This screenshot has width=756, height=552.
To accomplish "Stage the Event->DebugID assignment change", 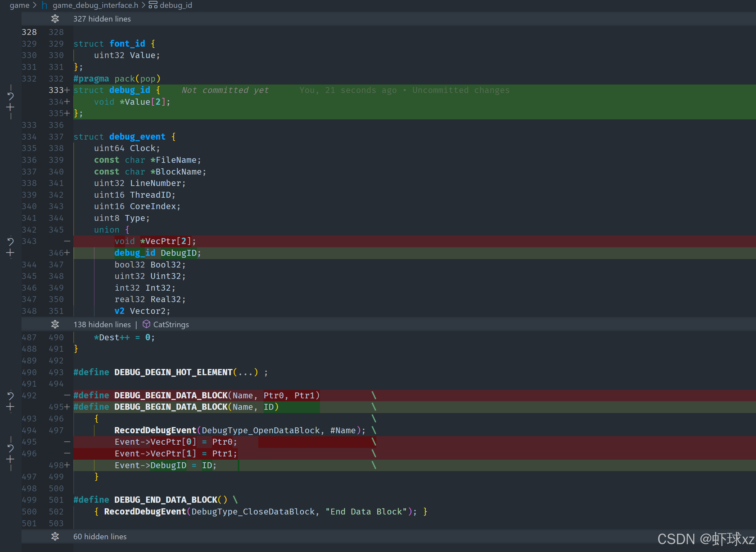I will point(10,459).
